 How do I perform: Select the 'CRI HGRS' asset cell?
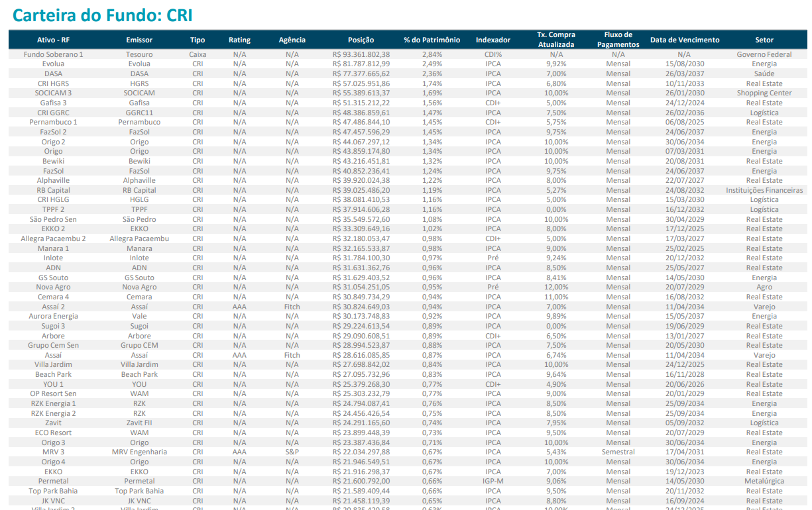pyautogui.click(x=53, y=83)
